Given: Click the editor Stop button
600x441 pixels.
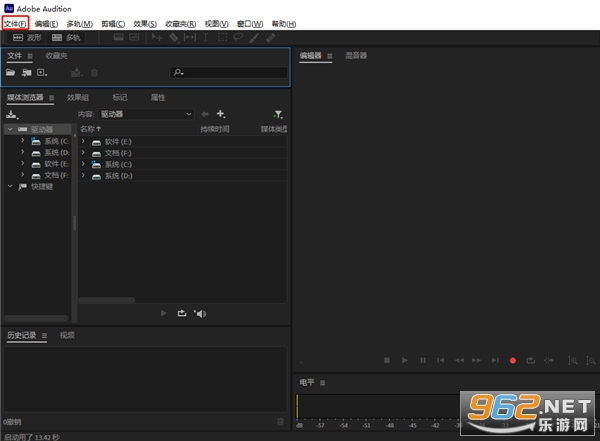Looking at the screenshot, I should point(387,360).
